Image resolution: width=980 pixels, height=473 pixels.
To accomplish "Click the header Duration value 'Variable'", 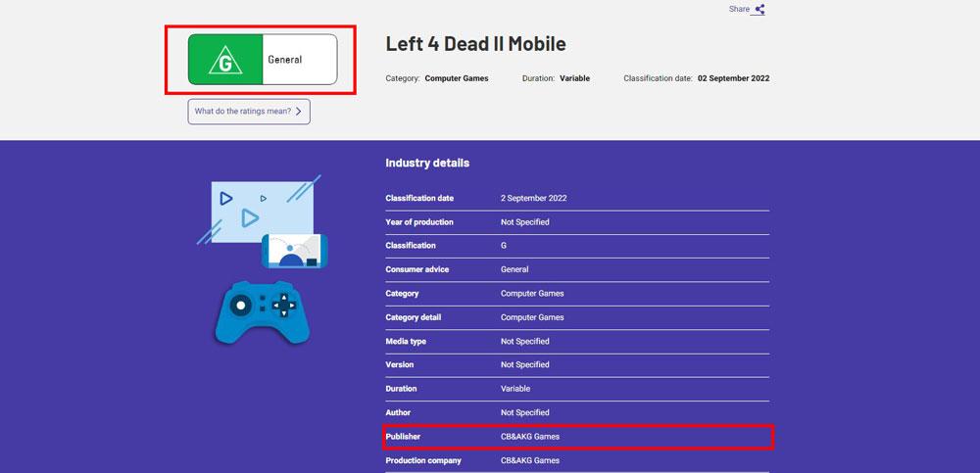I will coord(574,78).
